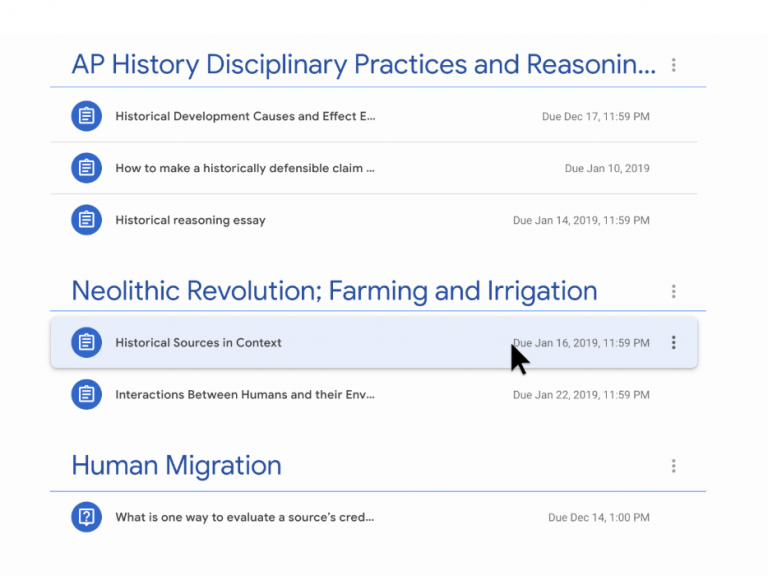Viewport: 768px width, 576px height.
Task: Open Historical Sources in Context title
Action: click(x=198, y=343)
